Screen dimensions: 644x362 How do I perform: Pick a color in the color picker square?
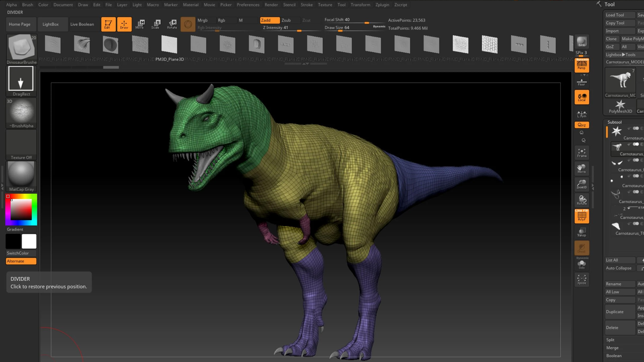[21, 209]
